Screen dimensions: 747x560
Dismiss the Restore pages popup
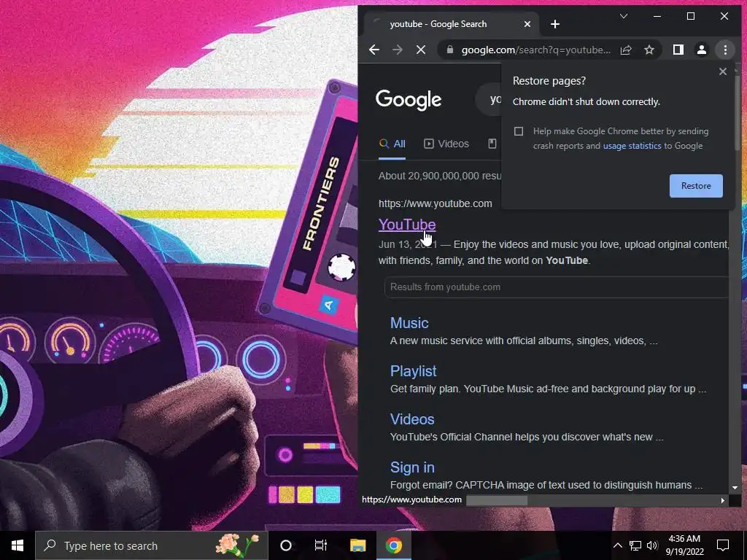tap(723, 71)
